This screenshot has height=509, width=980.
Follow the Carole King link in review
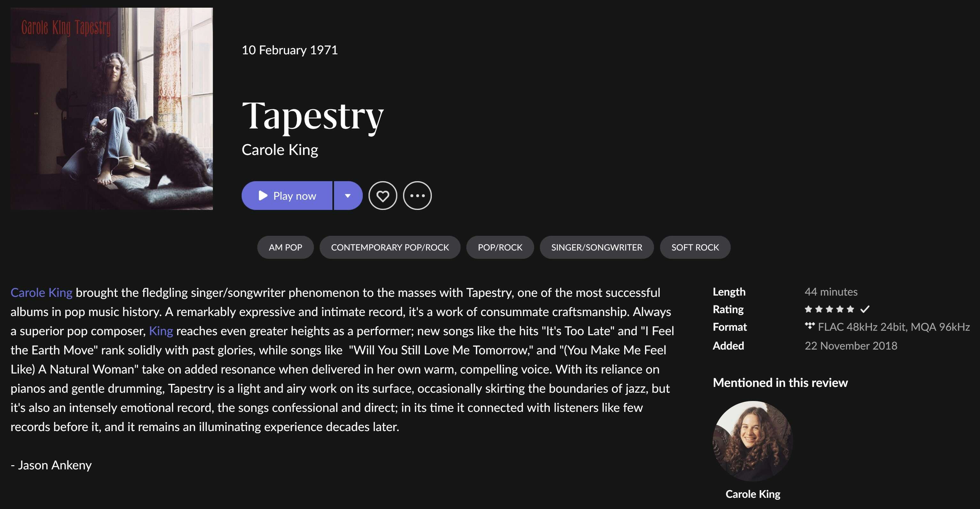[42, 293]
